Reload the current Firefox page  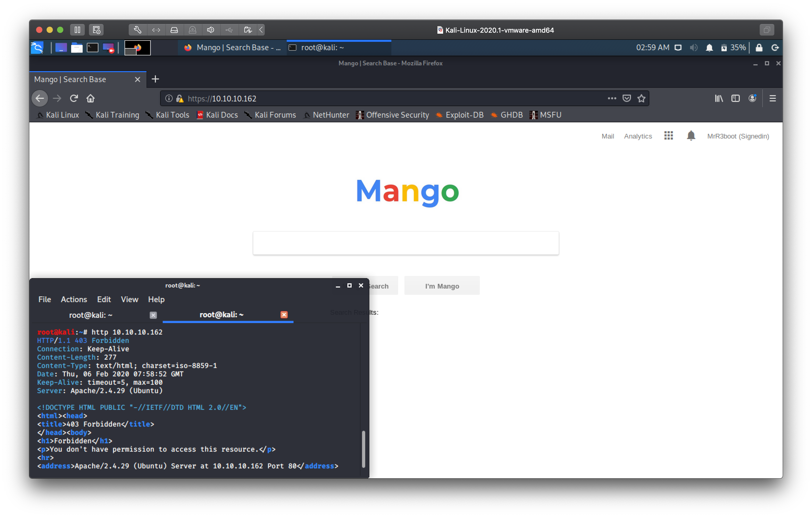click(x=74, y=99)
